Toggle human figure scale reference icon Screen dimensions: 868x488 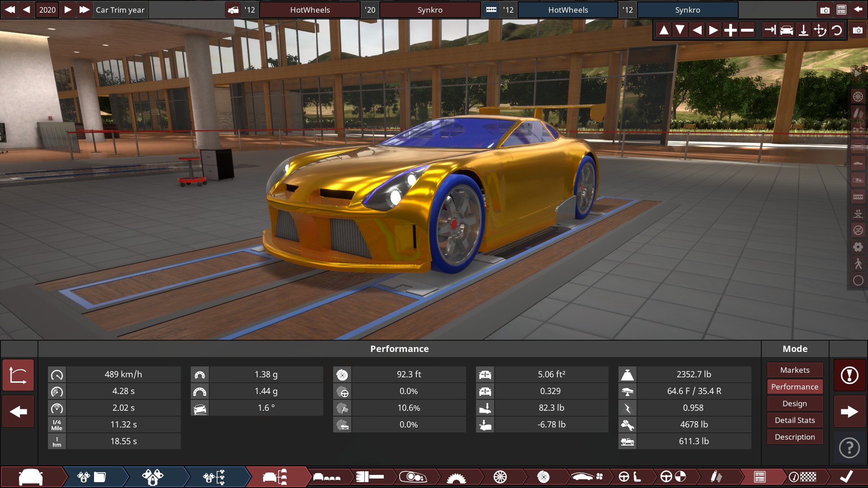pyautogui.click(x=858, y=263)
